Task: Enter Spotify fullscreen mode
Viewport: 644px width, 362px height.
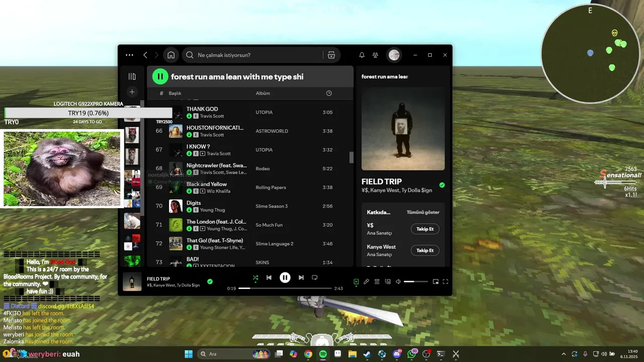Action: coord(445,282)
